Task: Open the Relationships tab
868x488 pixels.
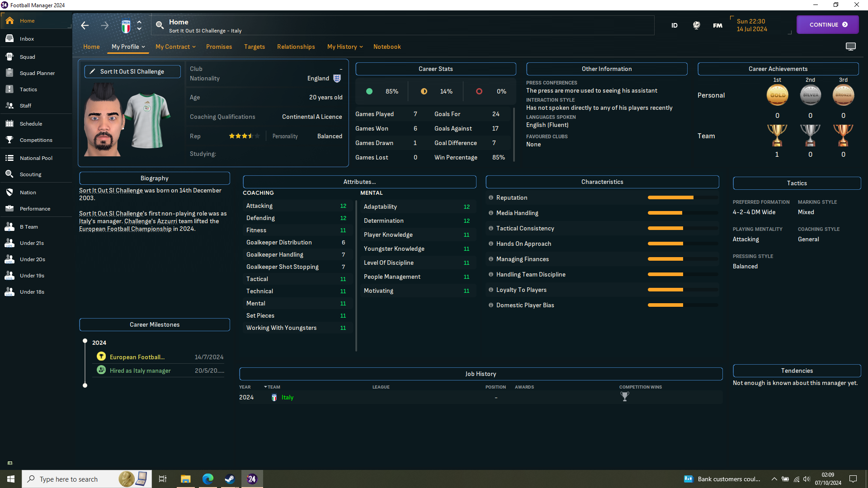Action: tap(296, 47)
